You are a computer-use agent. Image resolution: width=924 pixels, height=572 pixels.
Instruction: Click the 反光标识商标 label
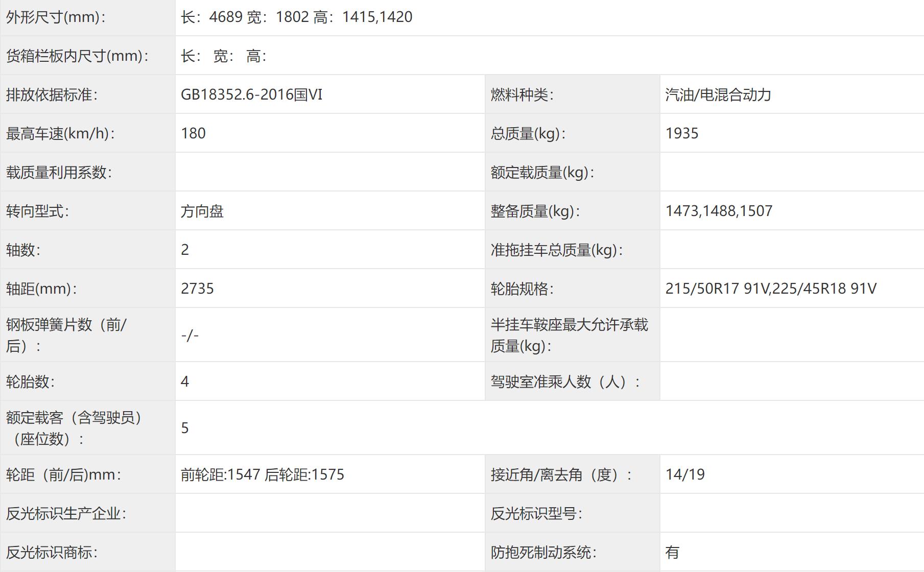(52, 552)
